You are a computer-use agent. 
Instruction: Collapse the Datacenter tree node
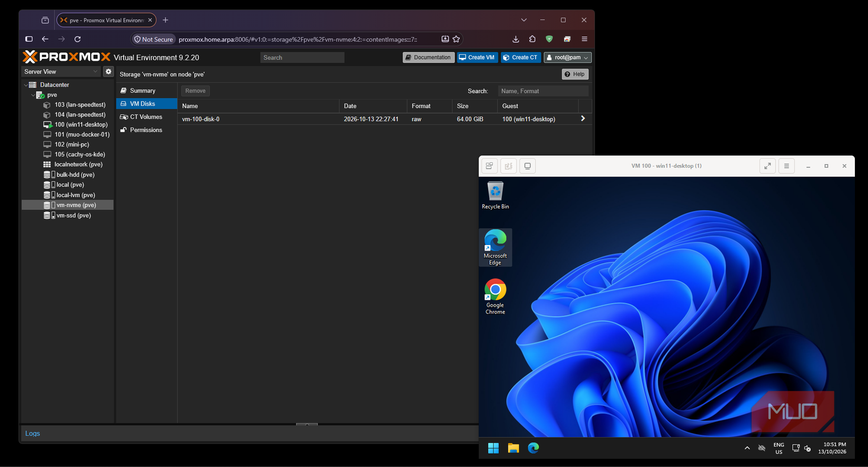pos(26,85)
